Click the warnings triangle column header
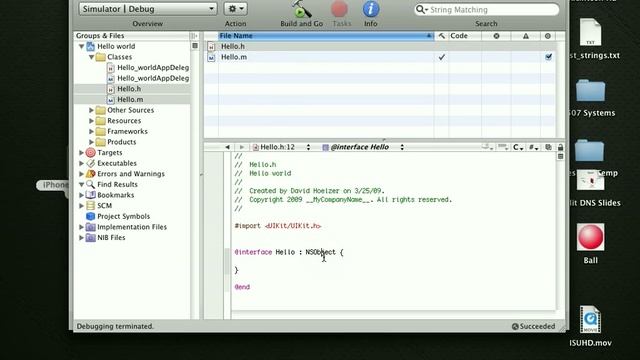Image resolution: width=640 pixels, height=360 pixels. [x=526, y=36]
